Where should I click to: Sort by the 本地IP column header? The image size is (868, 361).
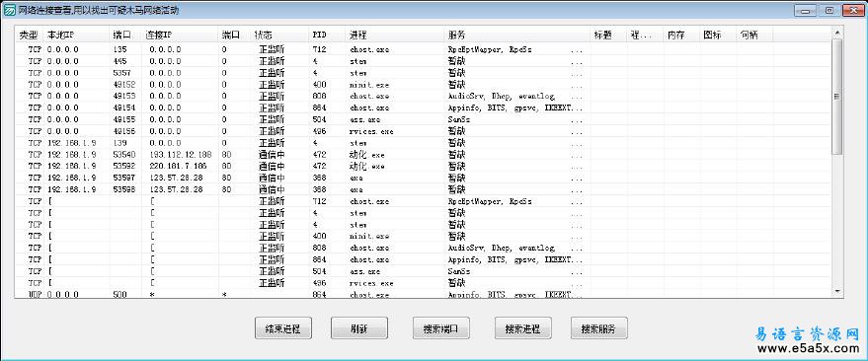click(76, 35)
